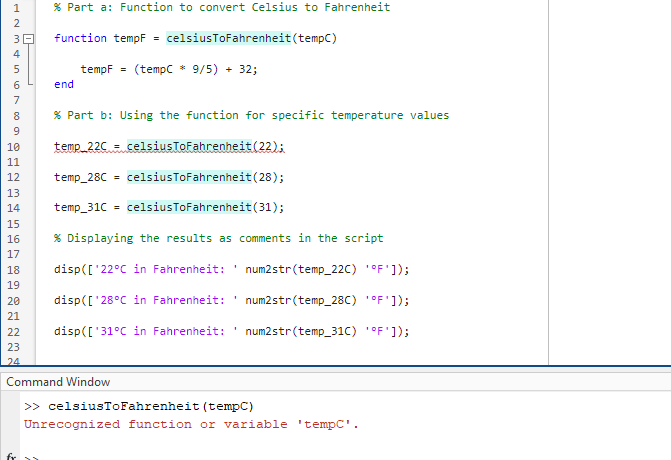Click the disp line for 31°C
The image size is (671, 460).
(x=232, y=331)
